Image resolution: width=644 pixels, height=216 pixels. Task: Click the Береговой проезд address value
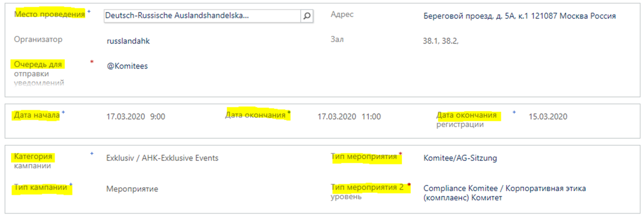tap(519, 16)
